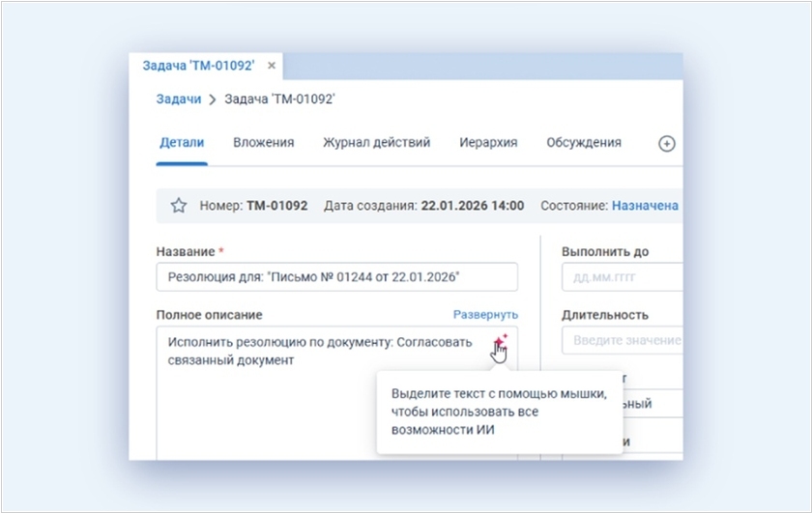The image size is (812, 513).
Task: Click the breadcrumb chevron after Задачи
Action: pyautogui.click(x=213, y=99)
